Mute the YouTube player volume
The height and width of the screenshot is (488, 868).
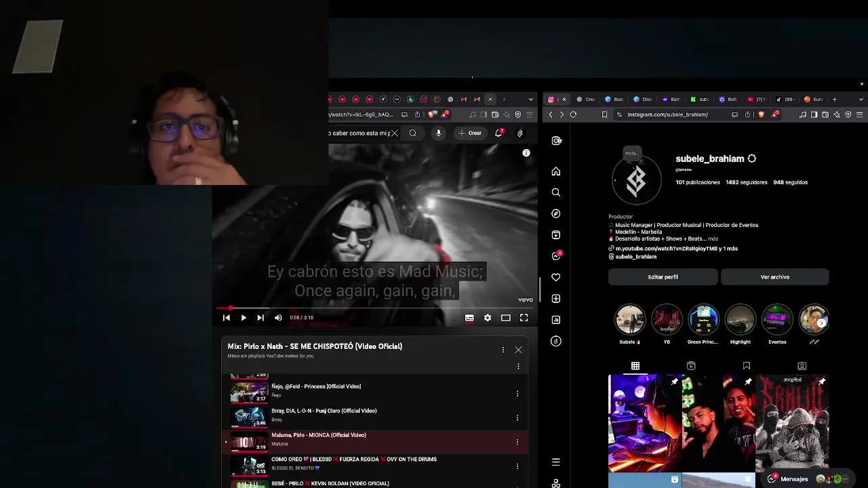point(278,317)
